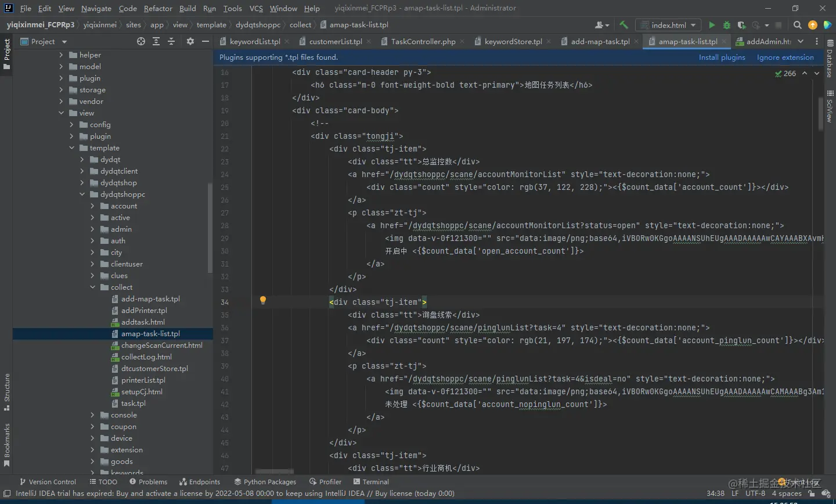The image size is (836, 504).
Task: Click the editor horizontal scrollbar thumb
Action: [274, 471]
